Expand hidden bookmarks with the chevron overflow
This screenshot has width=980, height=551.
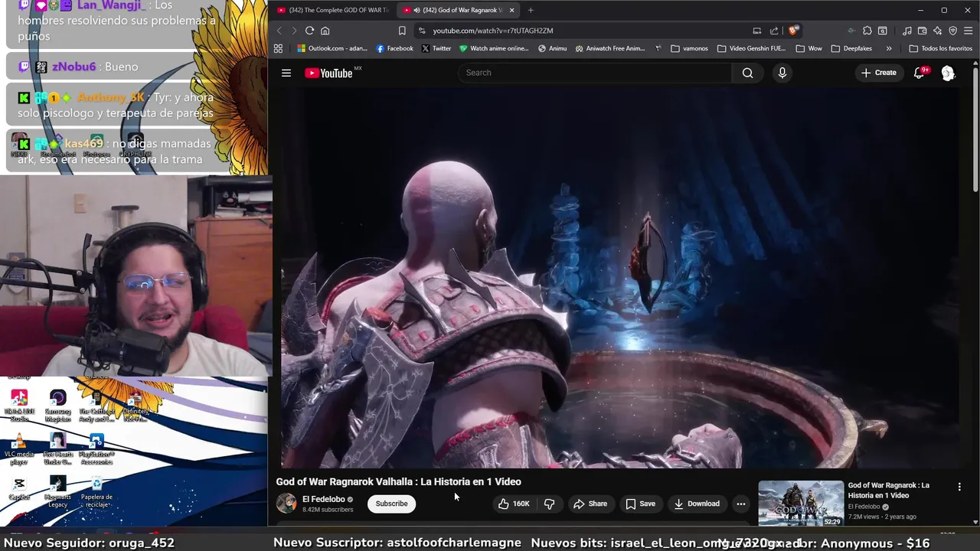888,48
